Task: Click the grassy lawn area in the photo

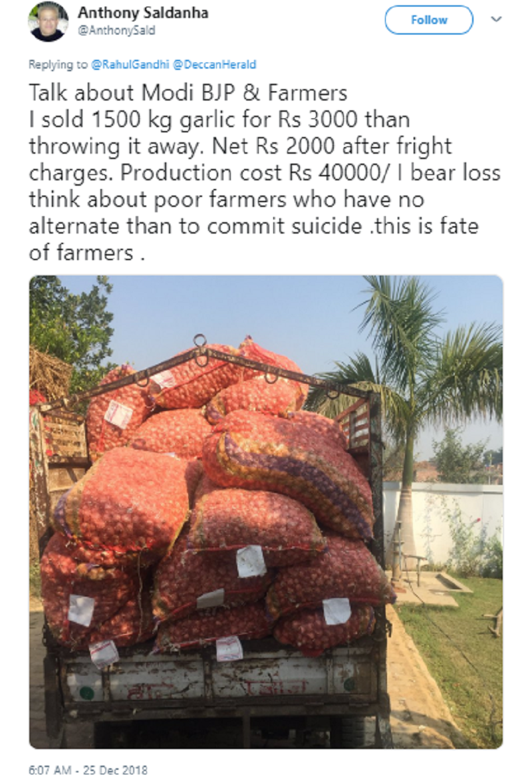Action: coord(458,657)
